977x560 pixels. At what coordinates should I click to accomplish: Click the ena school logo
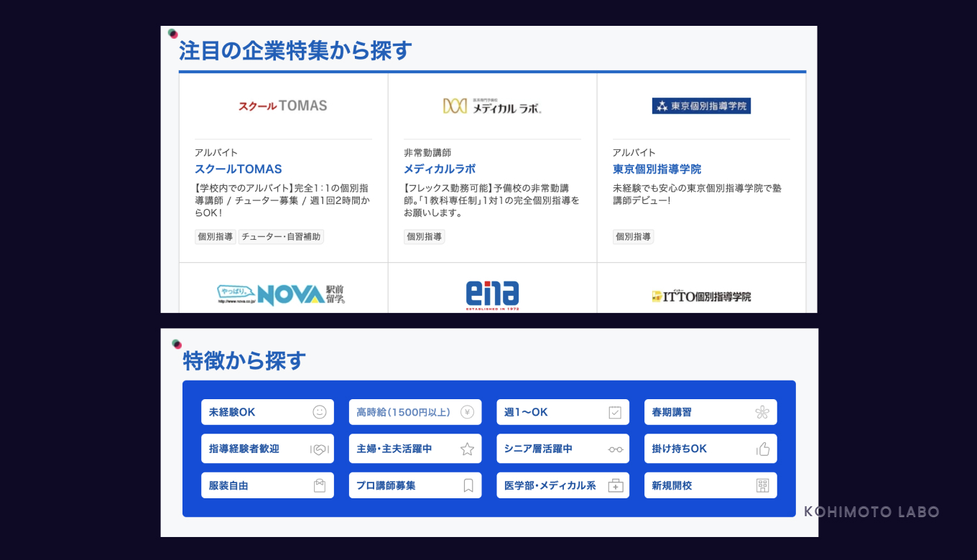pos(492,293)
